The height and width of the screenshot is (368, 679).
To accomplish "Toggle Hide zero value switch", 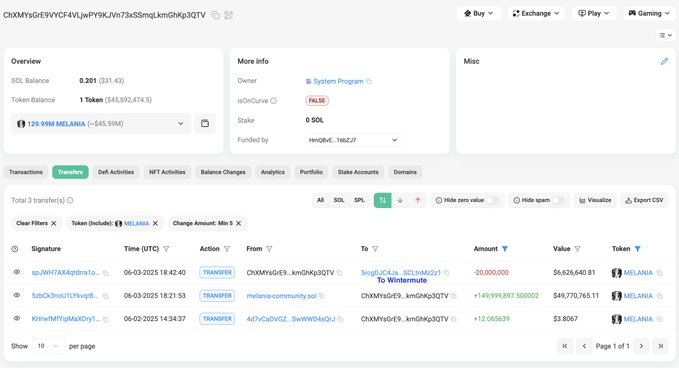I will [492, 200].
